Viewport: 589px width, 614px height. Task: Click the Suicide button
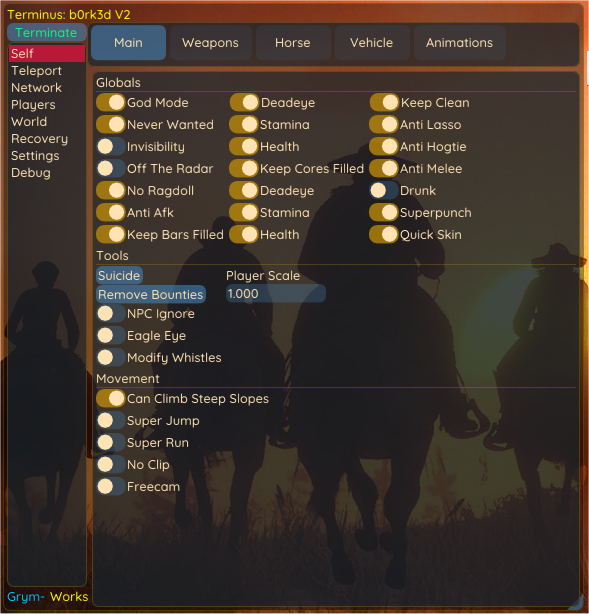(x=119, y=276)
